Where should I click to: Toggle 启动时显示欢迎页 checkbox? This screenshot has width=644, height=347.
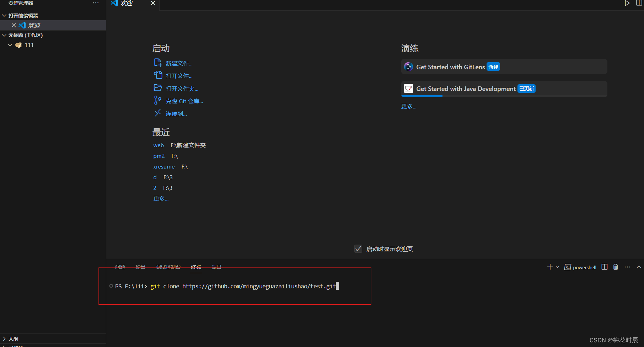tap(358, 249)
